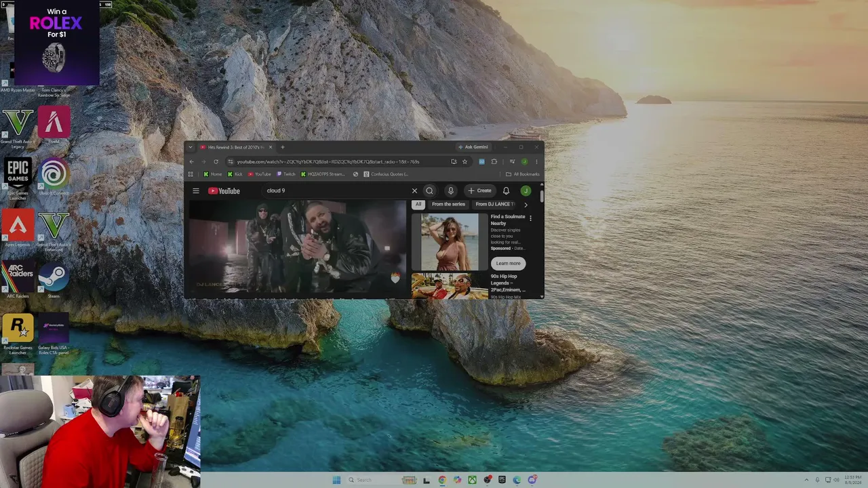Go back in Chrome browser
Viewport: 868px width, 488px height.
tap(191, 161)
